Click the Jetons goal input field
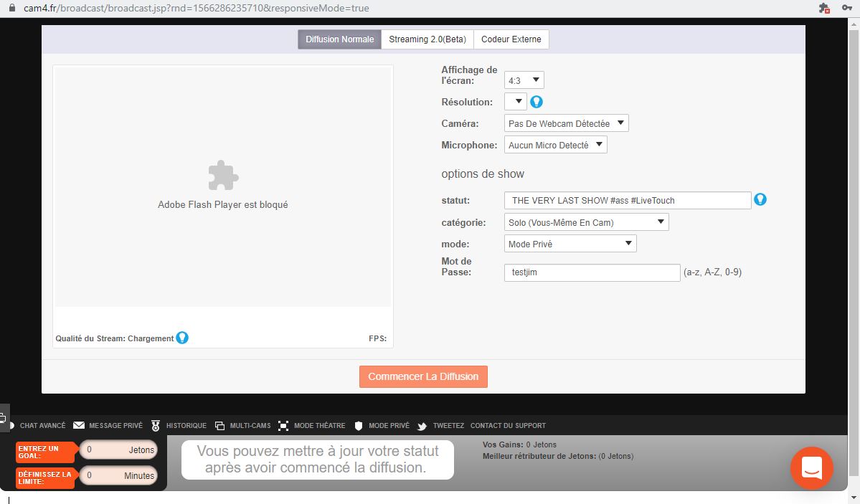The height and width of the screenshot is (504, 860). (x=118, y=450)
